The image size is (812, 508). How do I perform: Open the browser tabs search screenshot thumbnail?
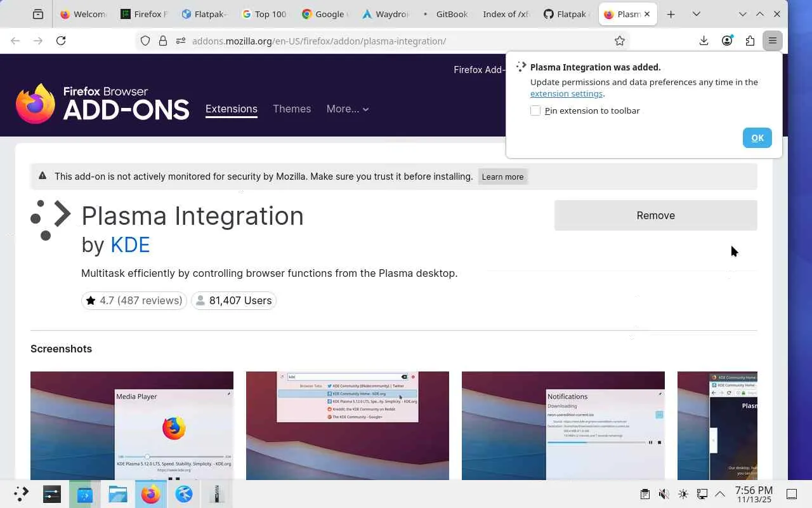(348, 425)
